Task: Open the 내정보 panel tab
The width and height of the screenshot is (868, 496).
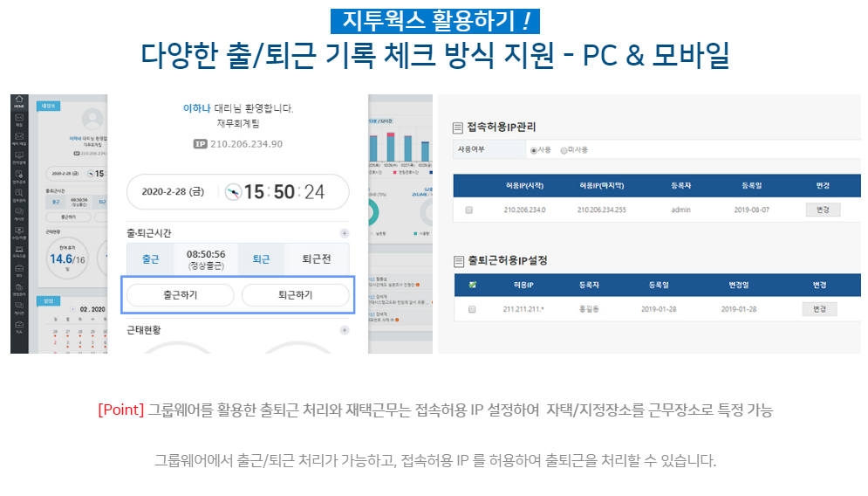Action: point(48,106)
